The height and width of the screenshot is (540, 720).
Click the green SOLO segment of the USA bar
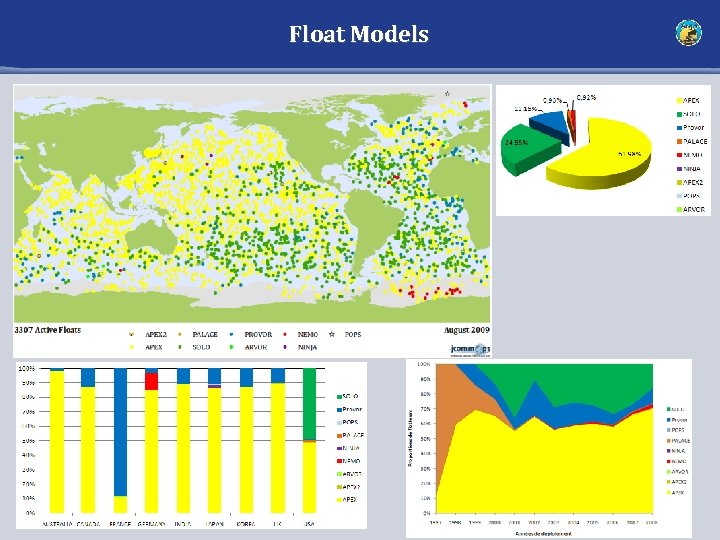pyautogui.click(x=309, y=404)
